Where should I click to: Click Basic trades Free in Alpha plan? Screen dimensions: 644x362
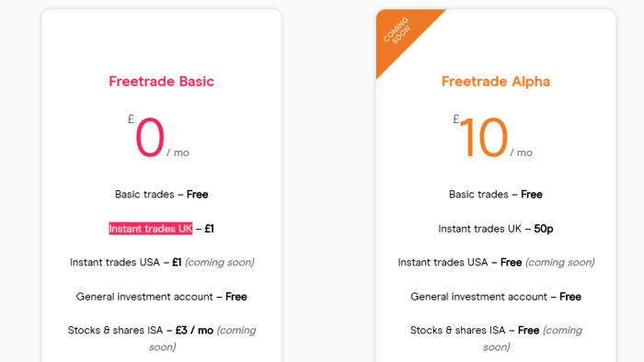[495, 195]
